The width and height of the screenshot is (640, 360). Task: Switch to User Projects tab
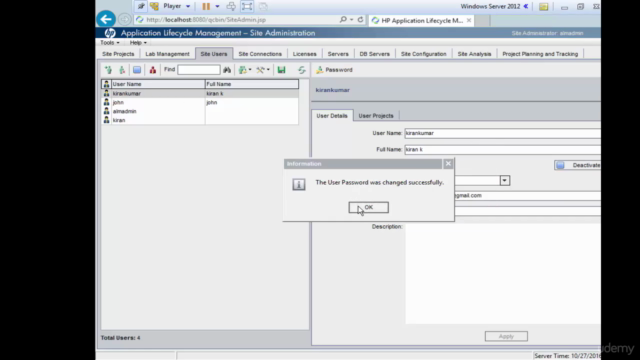point(376,116)
